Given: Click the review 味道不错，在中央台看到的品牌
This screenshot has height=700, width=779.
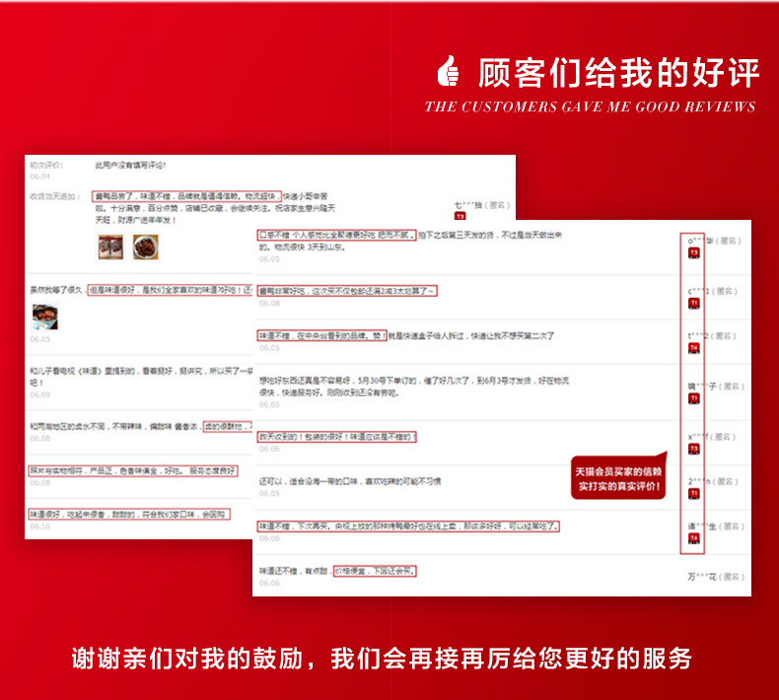Looking at the screenshot, I should pos(406,336).
